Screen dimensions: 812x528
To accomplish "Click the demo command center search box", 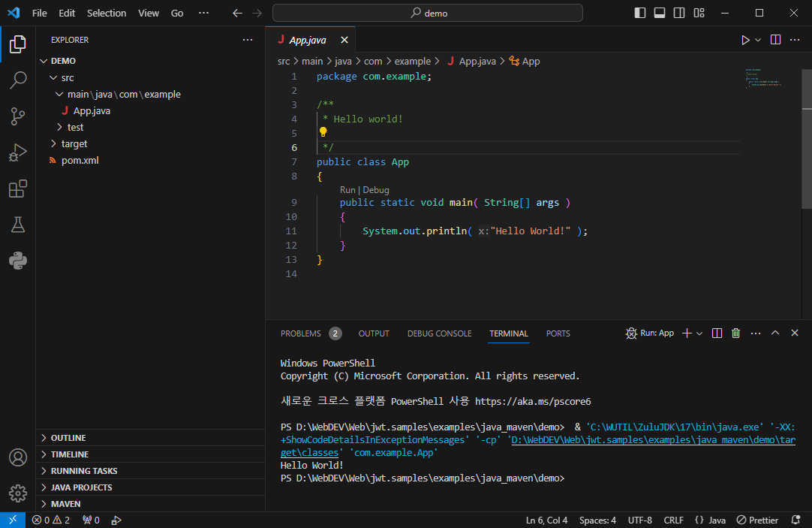I will 428,13.
